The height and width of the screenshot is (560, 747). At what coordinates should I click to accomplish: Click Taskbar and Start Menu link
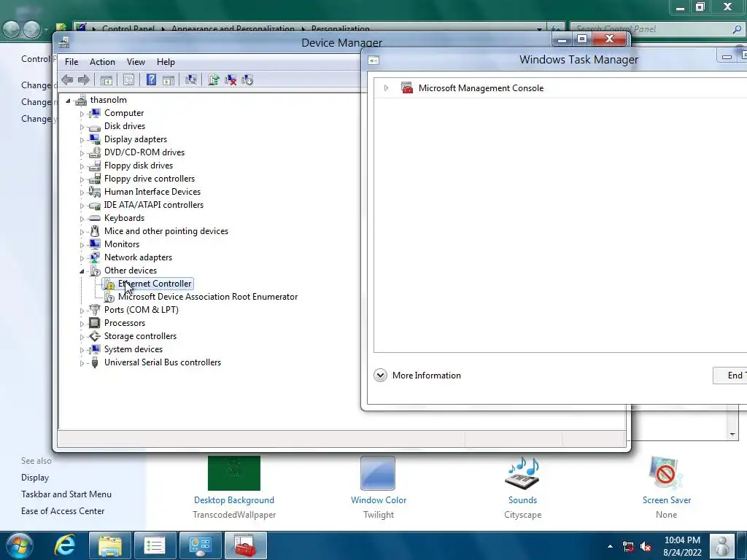[66, 494]
